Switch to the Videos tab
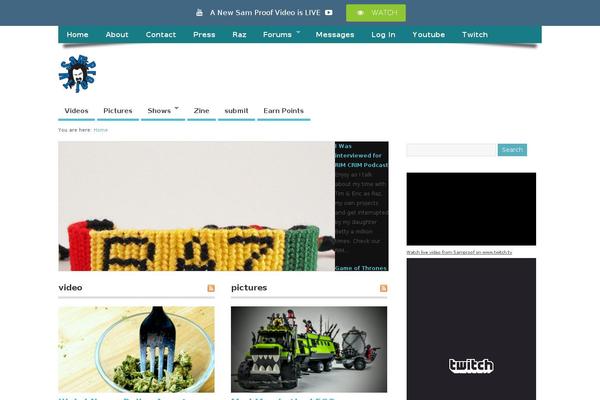This screenshot has width=600, height=400. coord(77,111)
